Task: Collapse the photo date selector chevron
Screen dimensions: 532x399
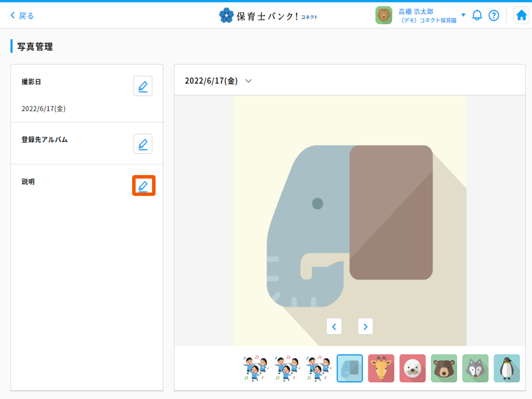Action: [248, 80]
